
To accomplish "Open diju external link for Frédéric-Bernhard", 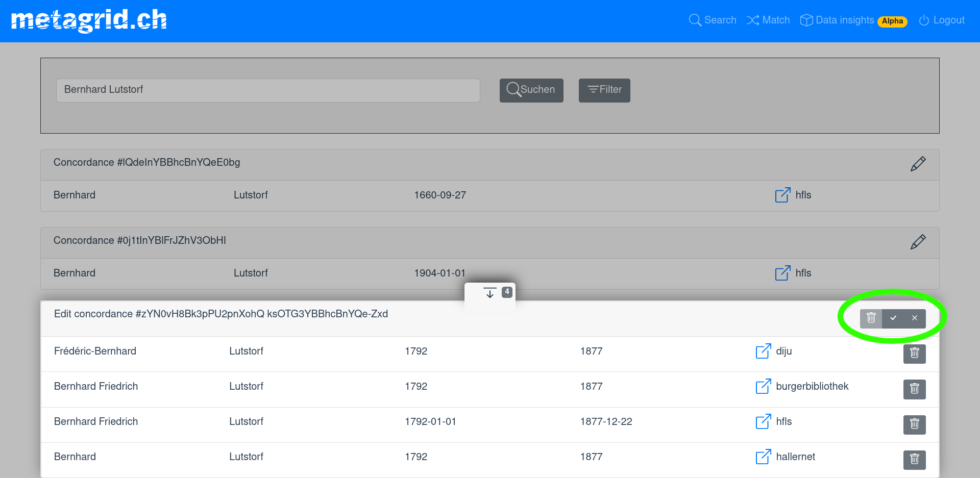I will pos(763,351).
